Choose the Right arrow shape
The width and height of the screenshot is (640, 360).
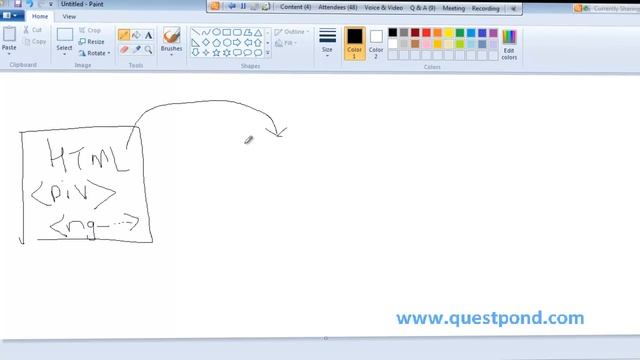tap(237, 42)
